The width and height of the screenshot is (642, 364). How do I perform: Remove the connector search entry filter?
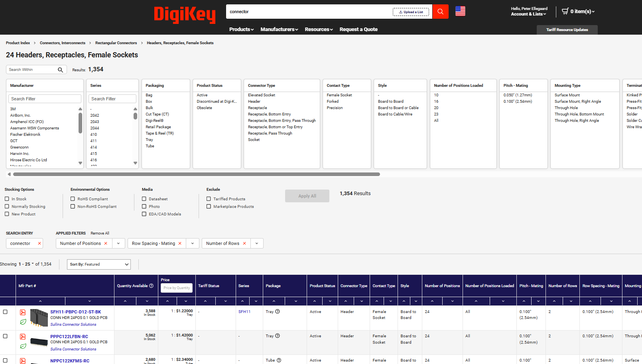click(x=39, y=243)
